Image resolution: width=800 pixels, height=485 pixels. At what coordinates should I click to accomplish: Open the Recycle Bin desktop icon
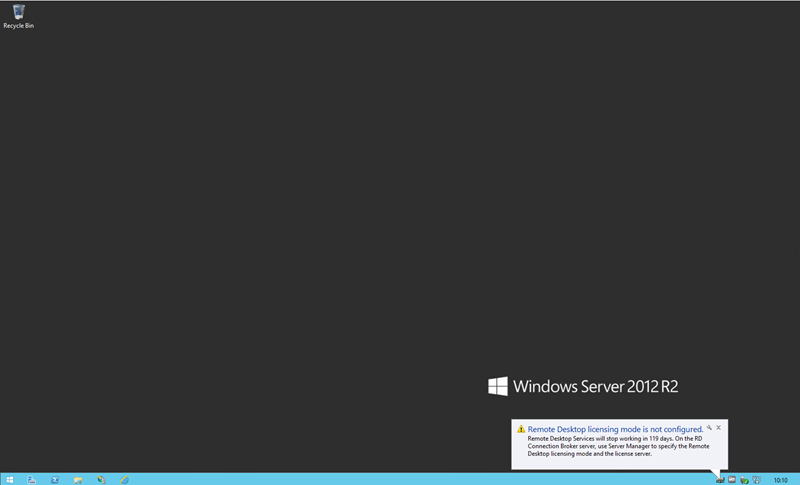tap(19, 12)
